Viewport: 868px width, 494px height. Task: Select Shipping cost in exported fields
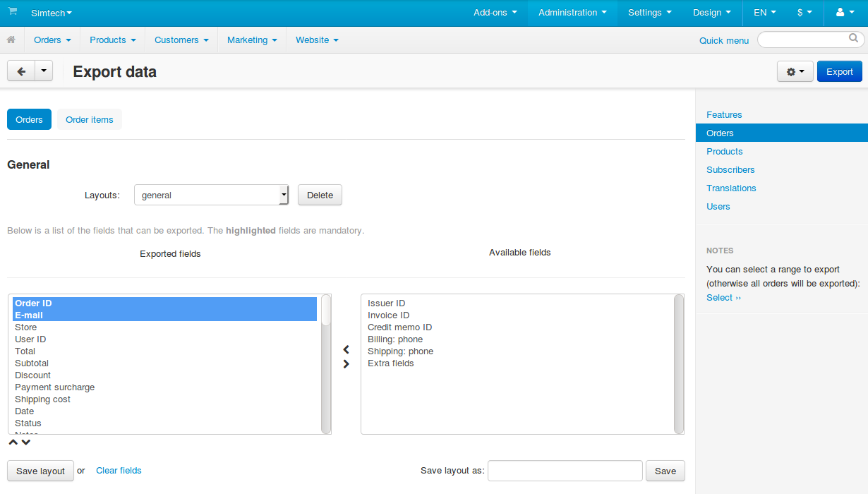coord(164,399)
